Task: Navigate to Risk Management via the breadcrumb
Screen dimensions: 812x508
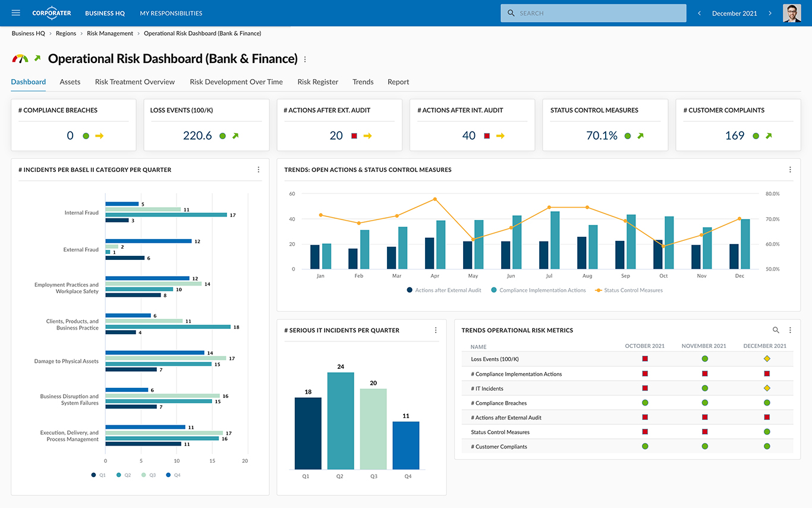Action: click(x=110, y=33)
